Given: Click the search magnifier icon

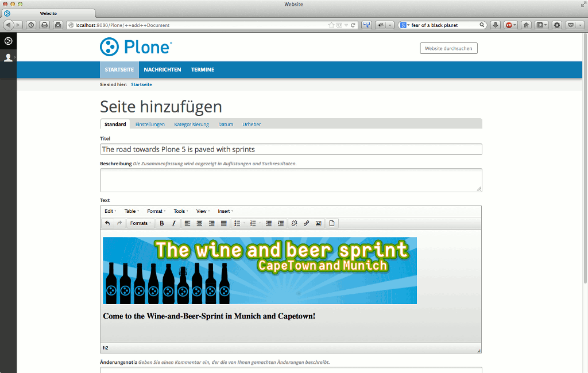Looking at the screenshot, I should (x=482, y=25).
